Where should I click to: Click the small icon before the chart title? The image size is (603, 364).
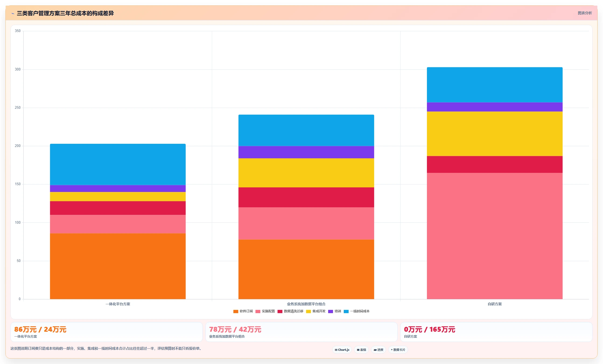point(13,13)
